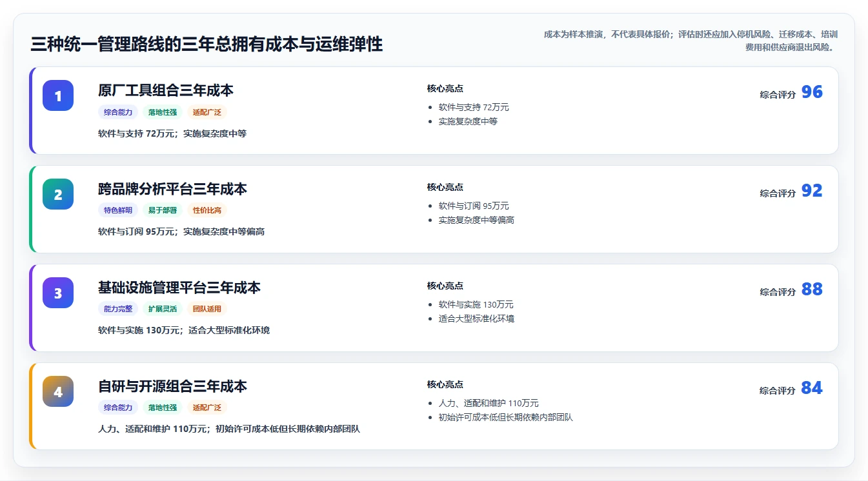
Task: Select summary line 软件与实施 130万元；适合大型标准化环境
Action: pyautogui.click(x=184, y=330)
